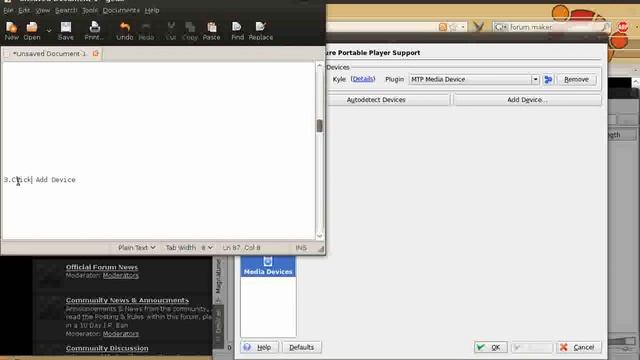Click Moderators link under Official Forum News
This screenshot has width=640, height=360.
click(x=121, y=276)
